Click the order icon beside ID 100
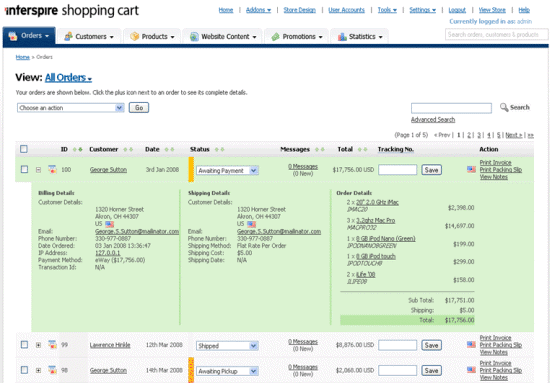The height and width of the screenshot is (383, 550). 52,170
